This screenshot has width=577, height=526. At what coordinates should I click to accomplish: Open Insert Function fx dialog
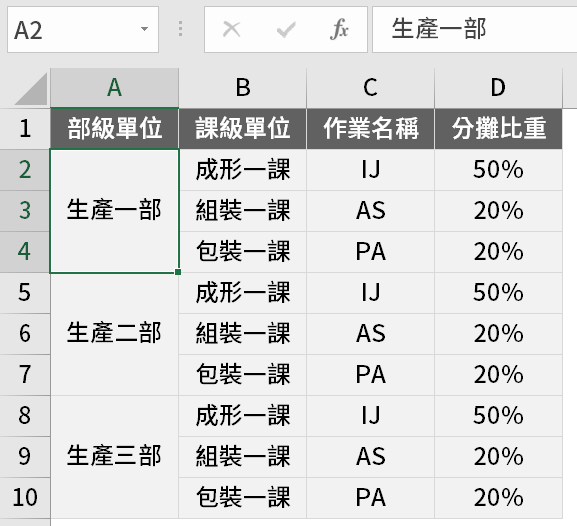[x=339, y=29]
